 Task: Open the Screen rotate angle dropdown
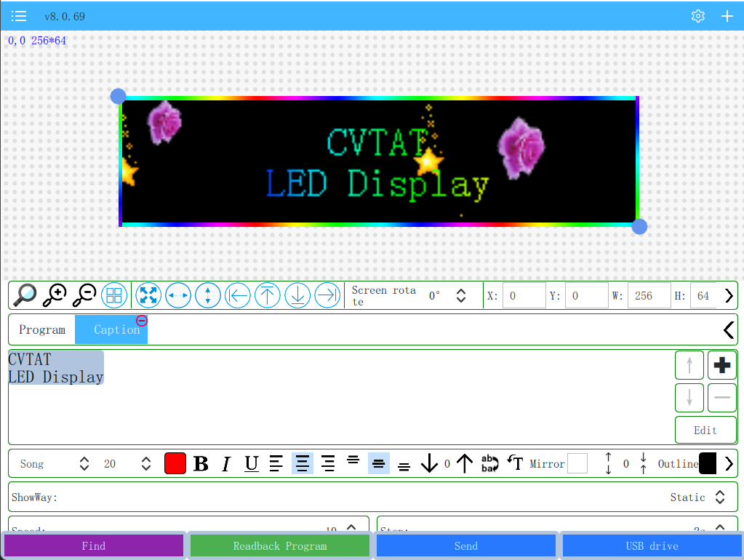[x=460, y=295]
